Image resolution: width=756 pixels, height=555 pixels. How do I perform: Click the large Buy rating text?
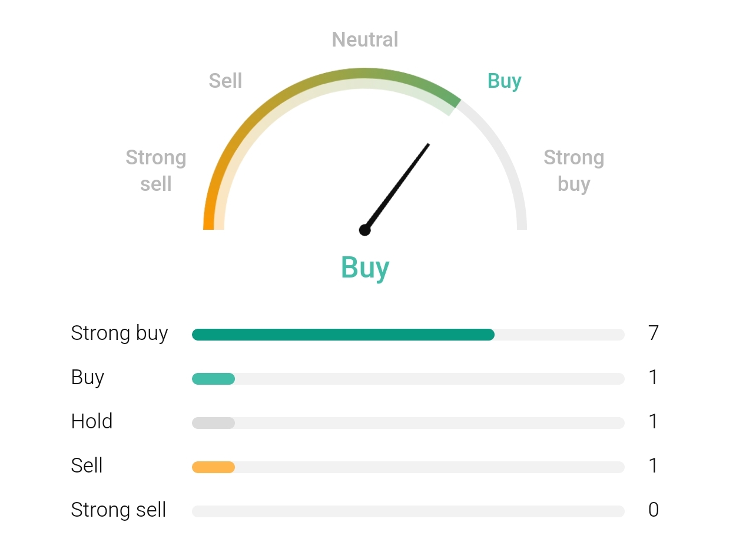[x=365, y=267]
